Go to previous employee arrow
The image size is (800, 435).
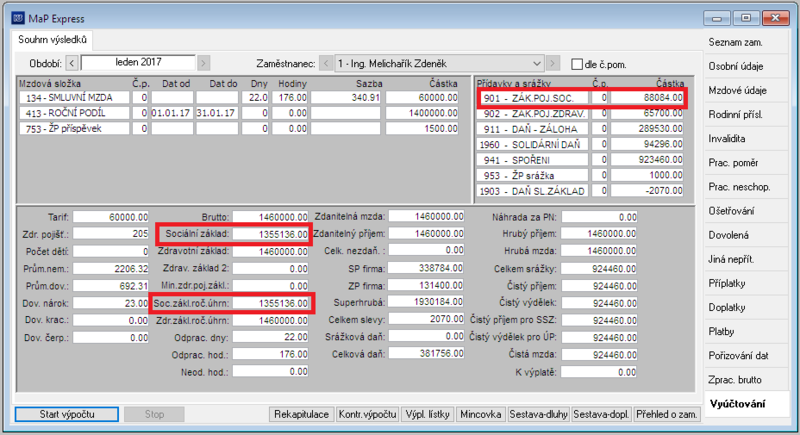[x=326, y=64]
